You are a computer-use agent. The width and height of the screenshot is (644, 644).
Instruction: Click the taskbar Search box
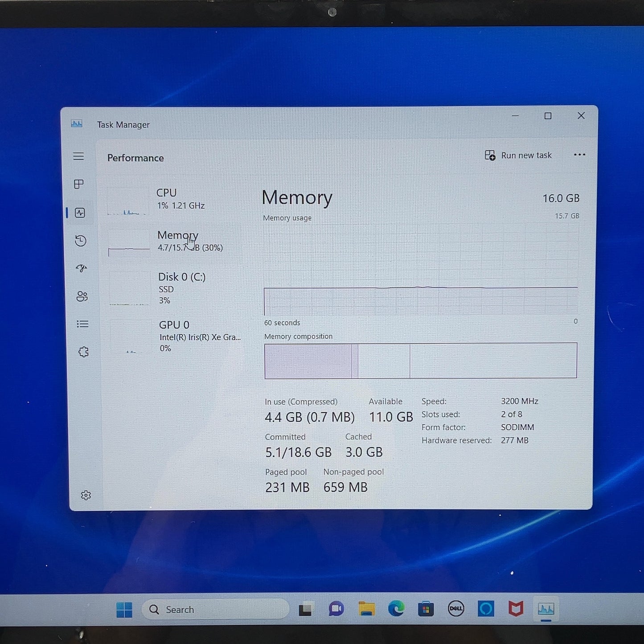(x=216, y=609)
